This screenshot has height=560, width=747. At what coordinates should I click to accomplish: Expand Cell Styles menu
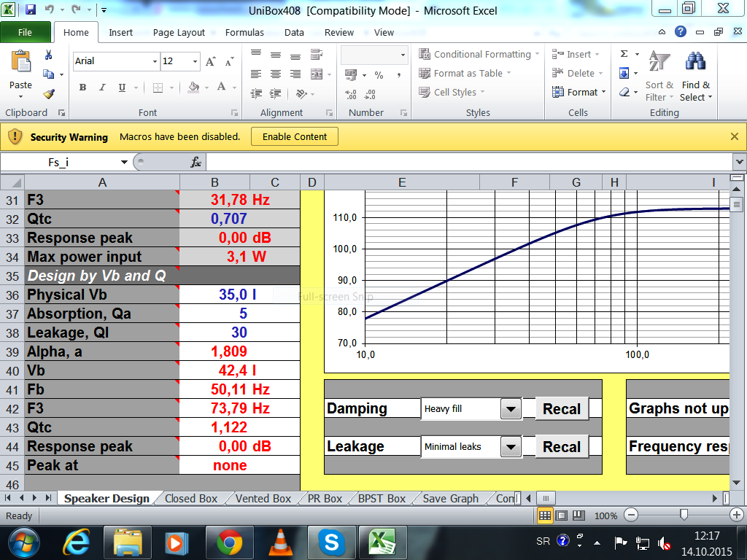451,93
